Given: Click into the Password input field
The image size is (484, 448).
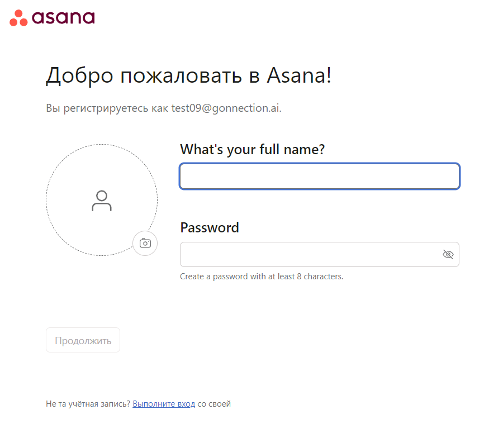Looking at the screenshot, I should pos(310,255).
